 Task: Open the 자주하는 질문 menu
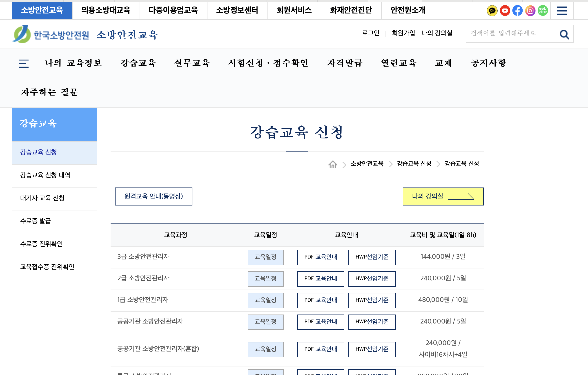tap(49, 92)
